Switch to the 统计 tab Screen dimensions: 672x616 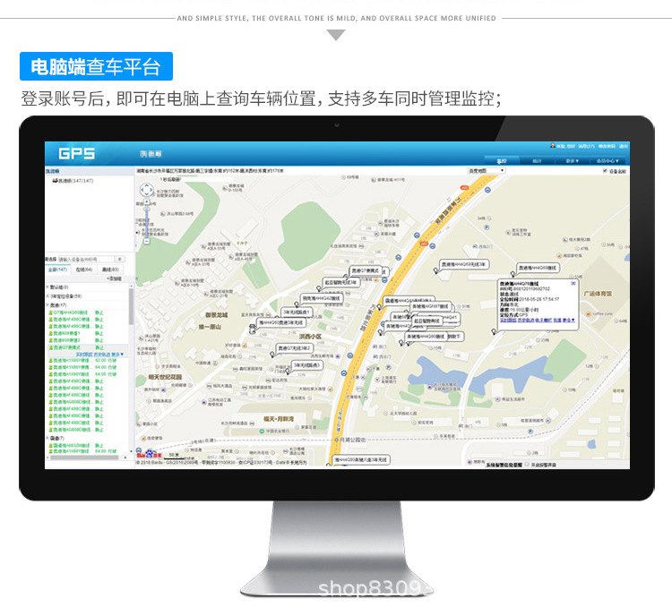(537, 160)
